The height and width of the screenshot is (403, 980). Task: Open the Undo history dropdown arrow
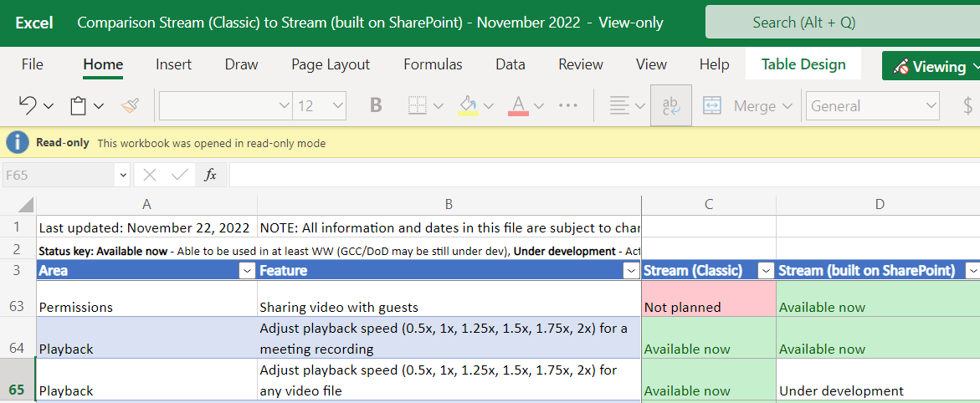click(49, 106)
